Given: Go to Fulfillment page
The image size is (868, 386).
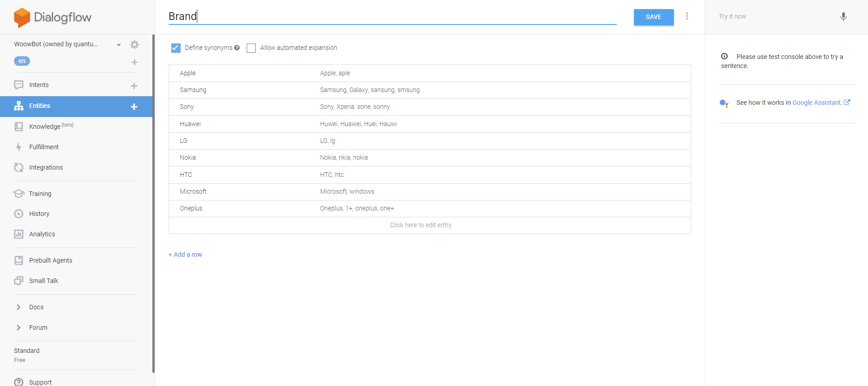Looking at the screenshot, I should point(44,147).
